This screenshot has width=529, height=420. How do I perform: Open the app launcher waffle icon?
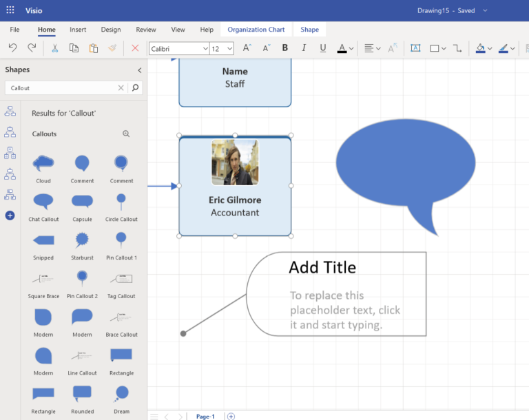pyautogui.click(x=10, y=10)
